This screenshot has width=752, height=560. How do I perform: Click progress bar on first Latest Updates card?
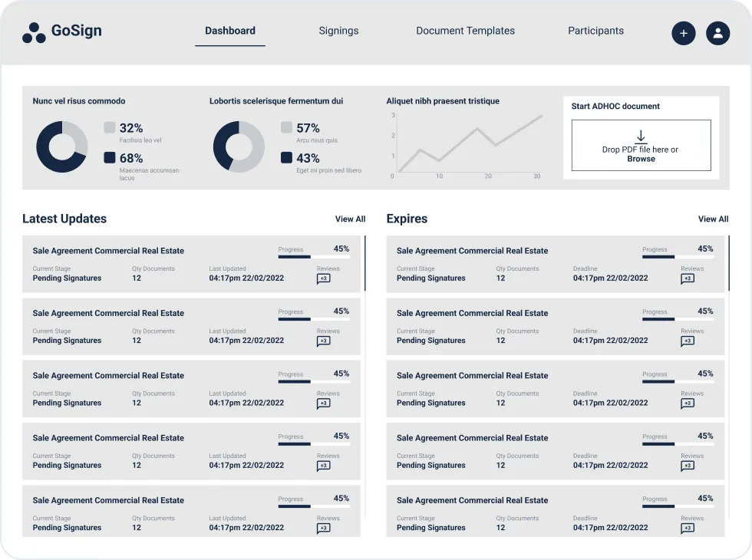pos(313,257)
